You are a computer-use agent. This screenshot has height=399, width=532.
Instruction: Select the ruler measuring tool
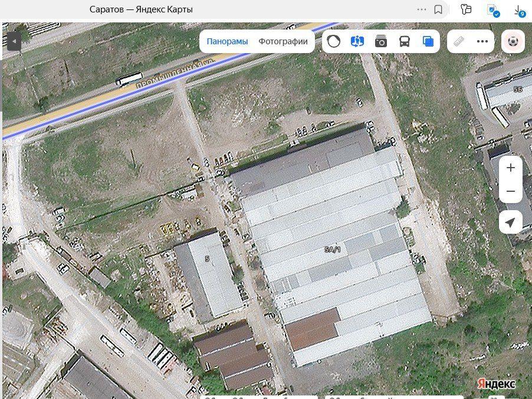pos(458,41)
